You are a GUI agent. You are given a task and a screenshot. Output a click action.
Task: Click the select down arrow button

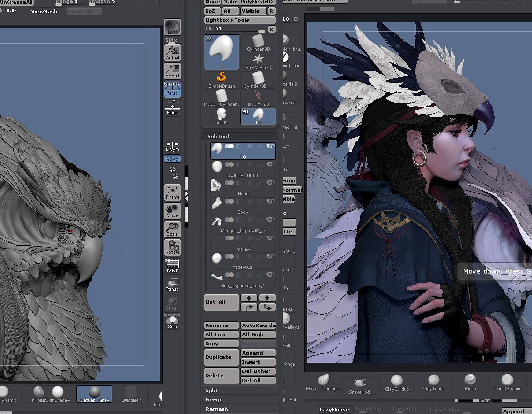click(x=267, y=298)
